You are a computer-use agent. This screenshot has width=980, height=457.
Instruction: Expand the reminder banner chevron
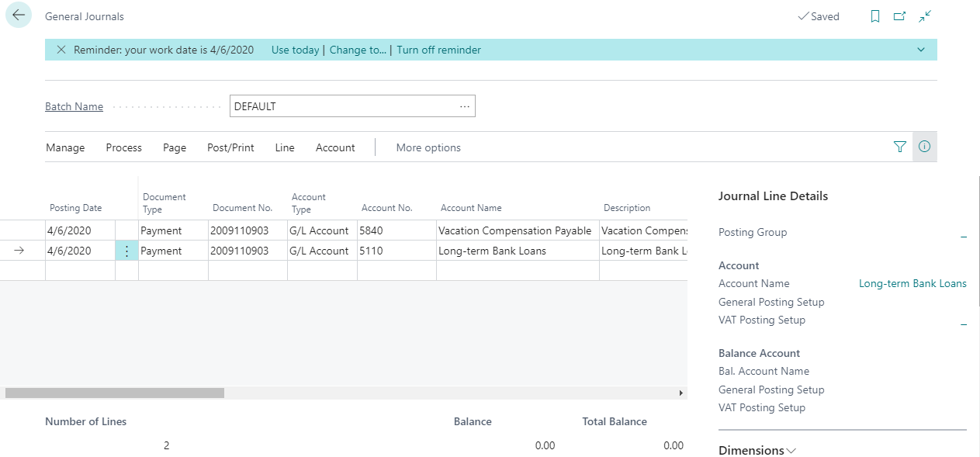coord(921,49)
